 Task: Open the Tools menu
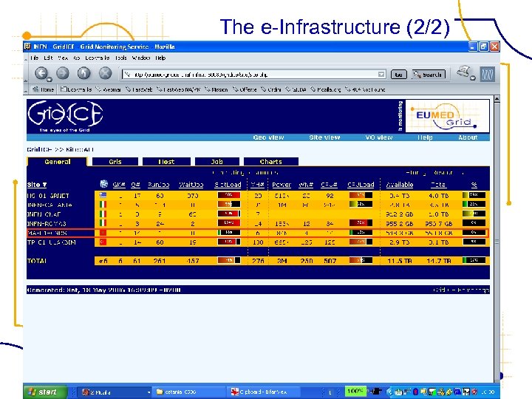click(x=120, y=58)
